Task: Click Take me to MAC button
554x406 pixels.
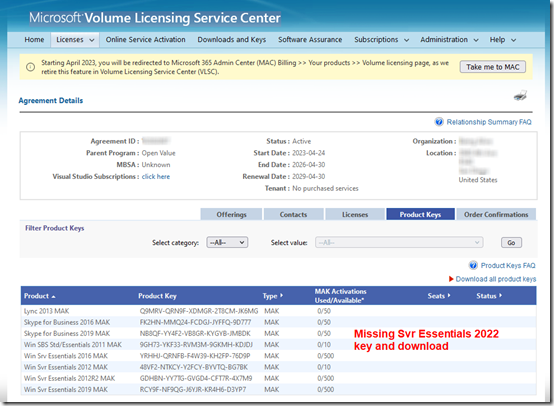Action: click(x=493, y=67)
